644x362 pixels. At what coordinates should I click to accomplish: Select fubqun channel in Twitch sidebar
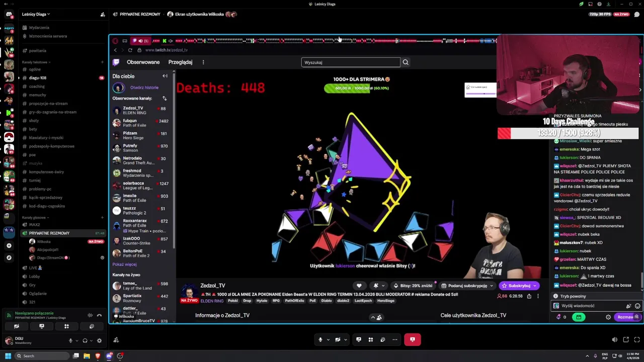(x=143, y=123)
